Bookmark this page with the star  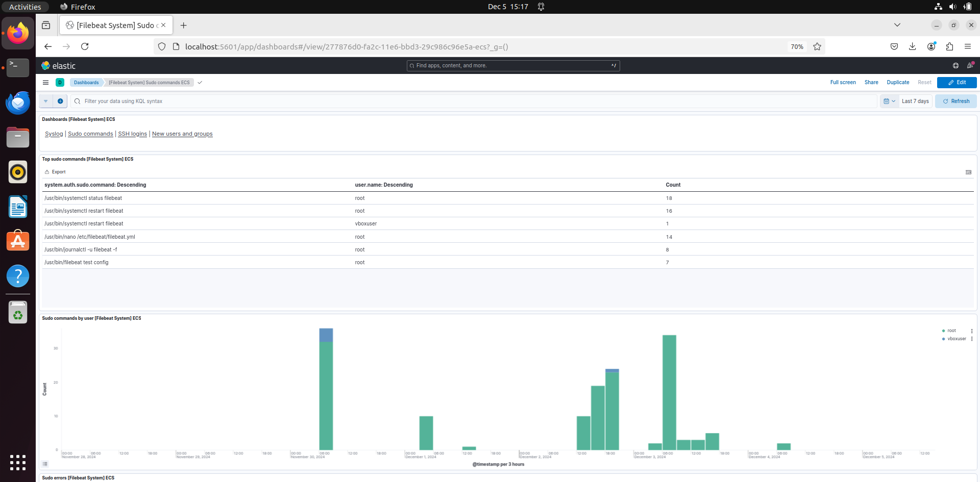(x=817, y=46)
